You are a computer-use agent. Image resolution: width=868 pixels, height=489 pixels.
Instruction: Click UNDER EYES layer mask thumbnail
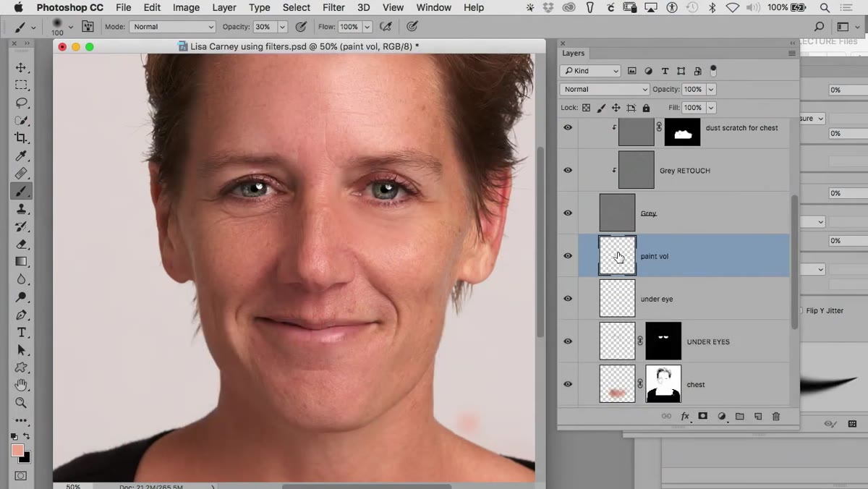pyautogui.click(x=663, y=341)
